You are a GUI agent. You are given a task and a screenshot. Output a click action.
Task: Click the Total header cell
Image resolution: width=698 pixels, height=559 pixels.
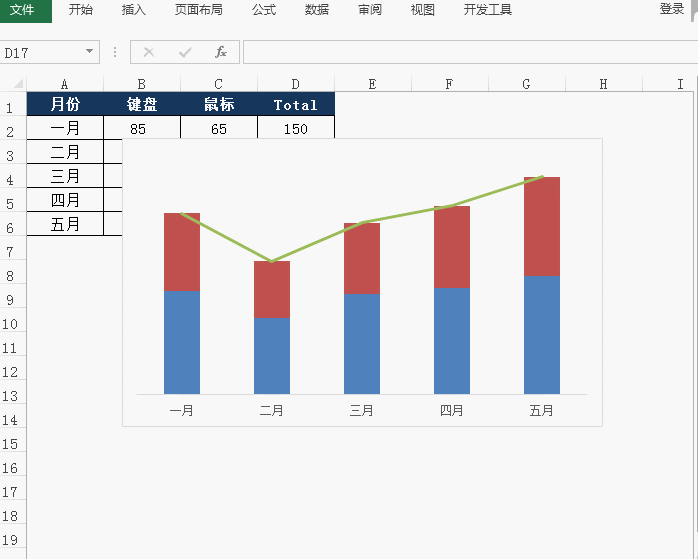click(296, 104)
